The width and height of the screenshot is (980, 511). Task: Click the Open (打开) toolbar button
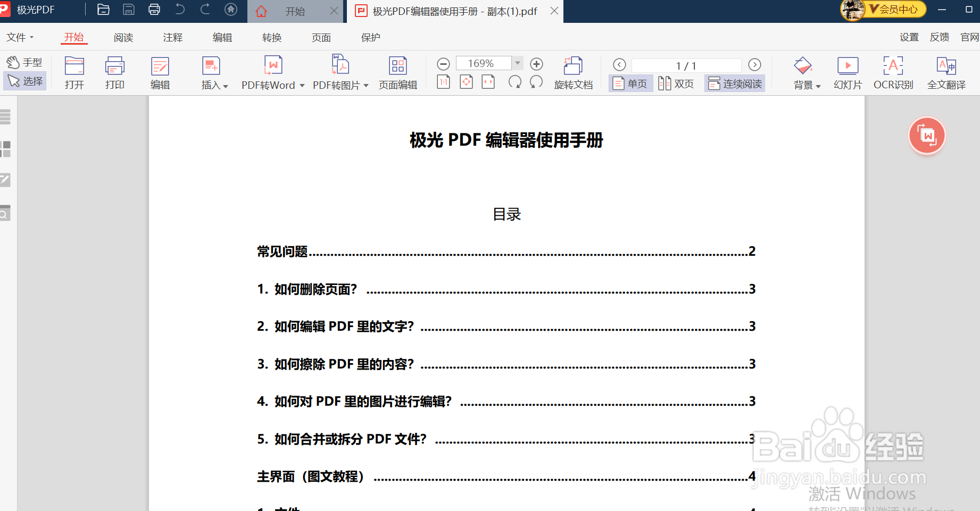point(74,73)
